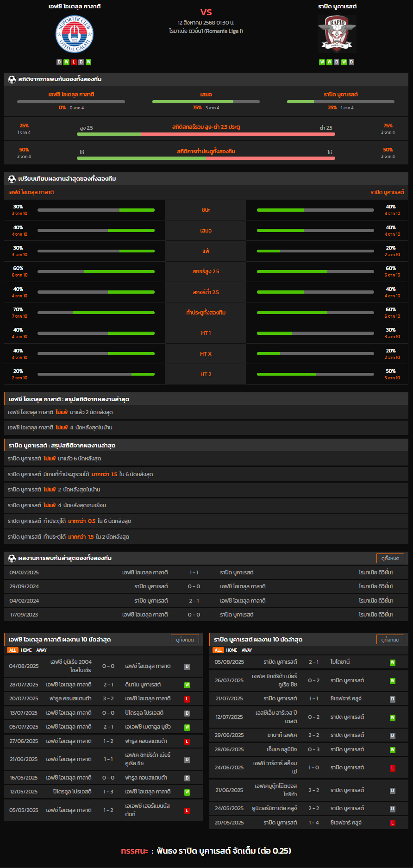Click Otelul 'ไม่แพ้ 4 นัดหลังสุดในบ้าน' row

206,428
